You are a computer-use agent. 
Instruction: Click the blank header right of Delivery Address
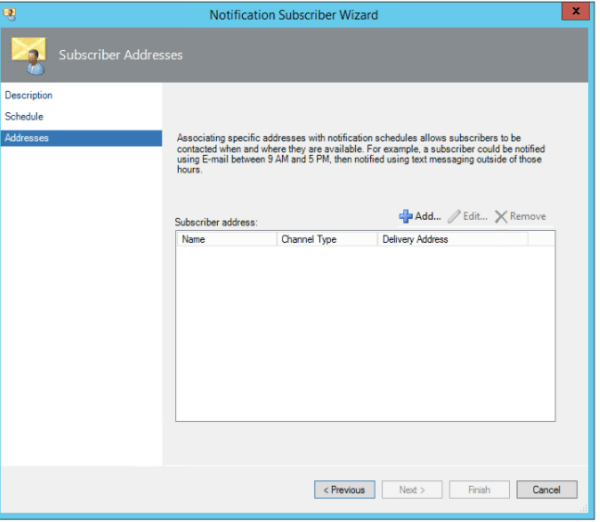[541, 240]
